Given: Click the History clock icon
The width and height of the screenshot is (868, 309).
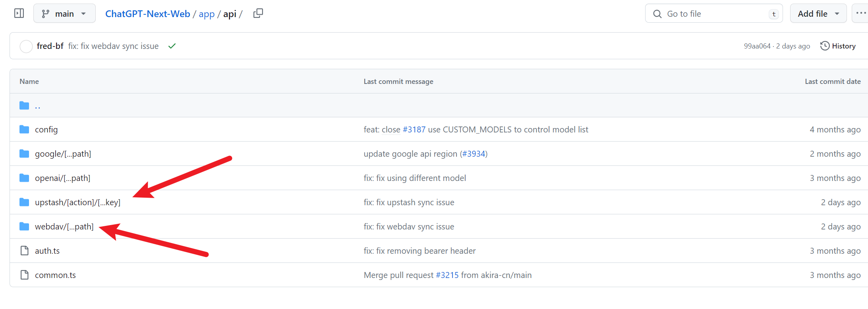Looking at the screenshot, I should coord(825,46).
